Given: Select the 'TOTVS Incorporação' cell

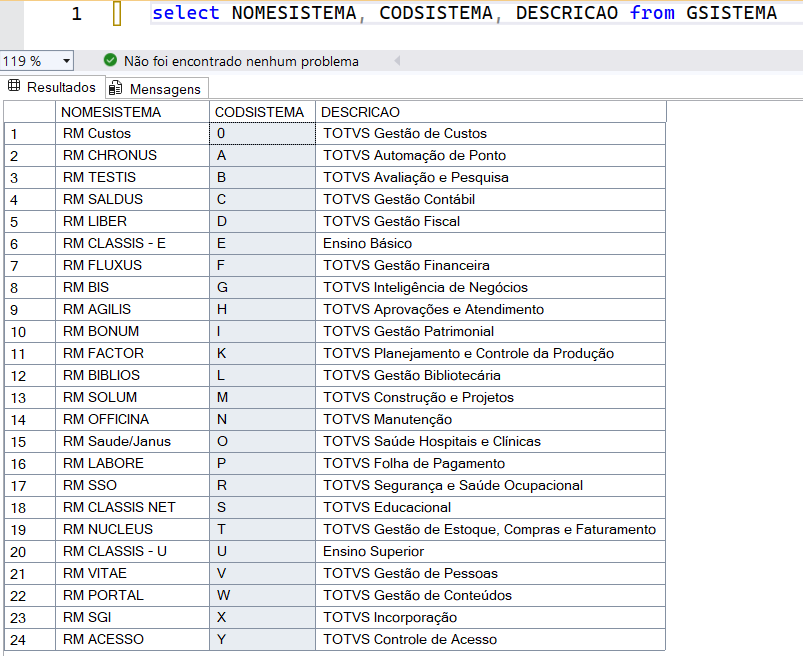Looking at the screenshot, I should tap(491, 618).
